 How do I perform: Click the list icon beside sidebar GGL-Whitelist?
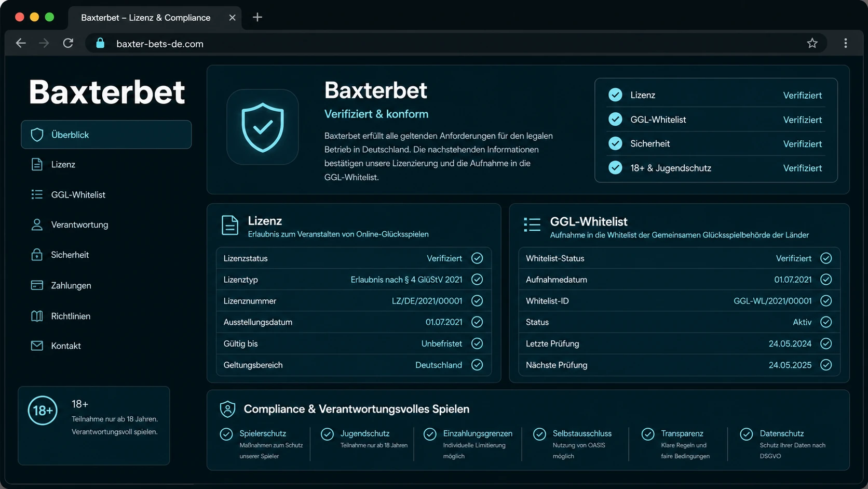coord(37,194)
